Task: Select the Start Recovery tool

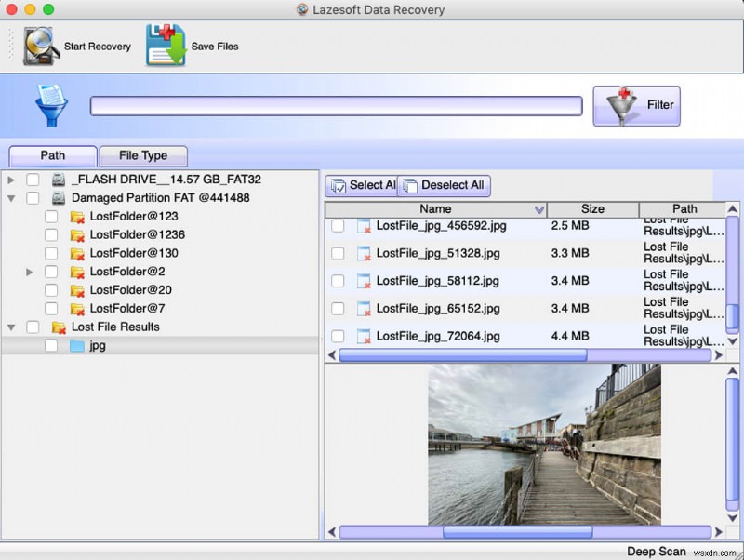Action: click(x=67, y=45)
